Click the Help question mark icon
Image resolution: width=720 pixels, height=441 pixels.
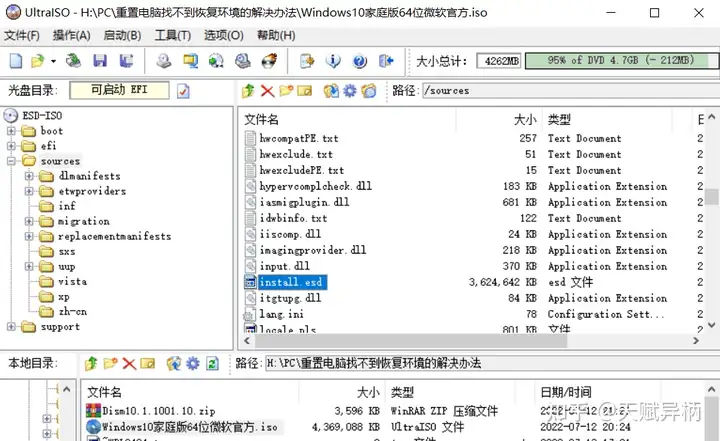[x=360, y=61]
